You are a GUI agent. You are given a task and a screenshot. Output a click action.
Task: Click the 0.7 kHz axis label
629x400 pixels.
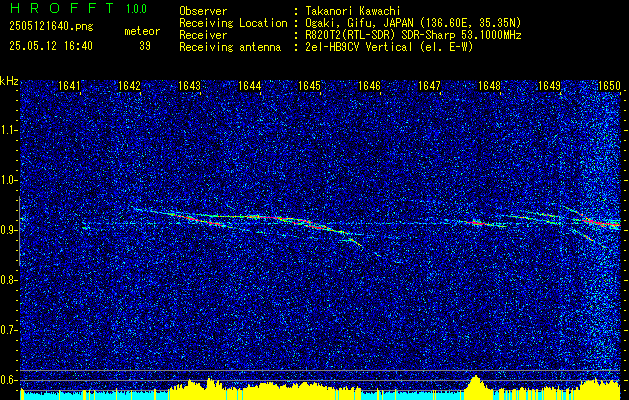click(7, 330)
